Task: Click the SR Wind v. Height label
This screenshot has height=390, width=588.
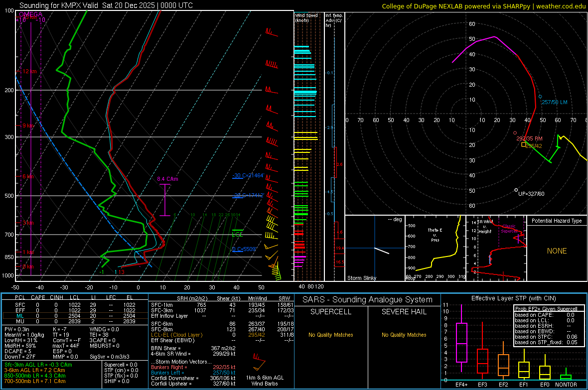Action: click(485, 227)
